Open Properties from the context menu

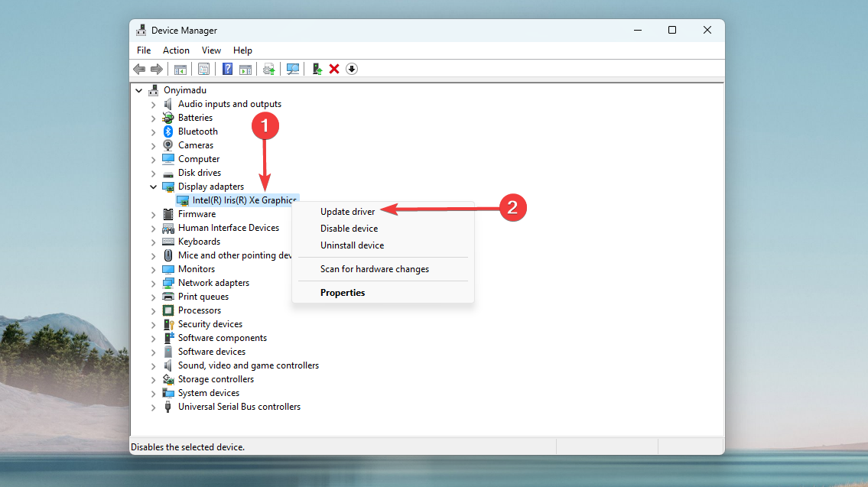tap(343, 293)
